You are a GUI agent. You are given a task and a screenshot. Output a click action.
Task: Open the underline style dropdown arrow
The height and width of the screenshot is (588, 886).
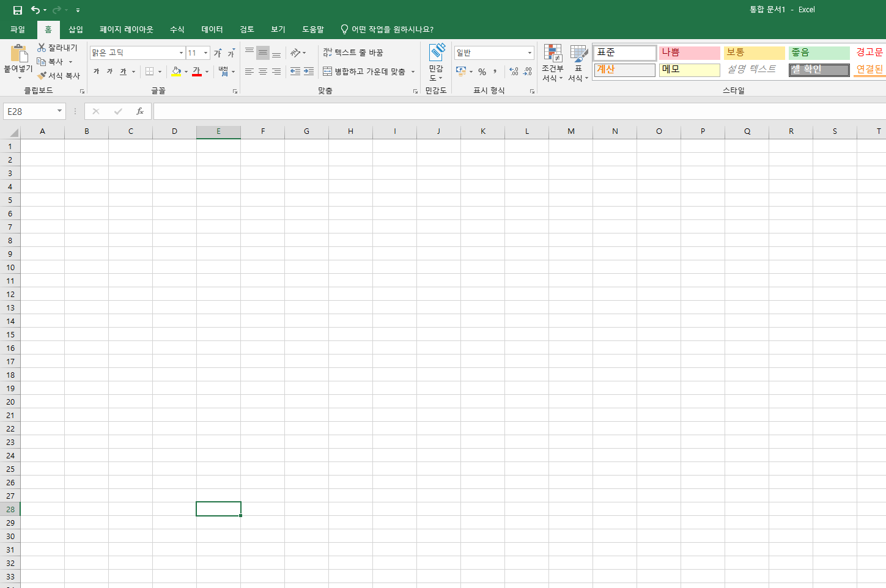[x=133, y=72]
